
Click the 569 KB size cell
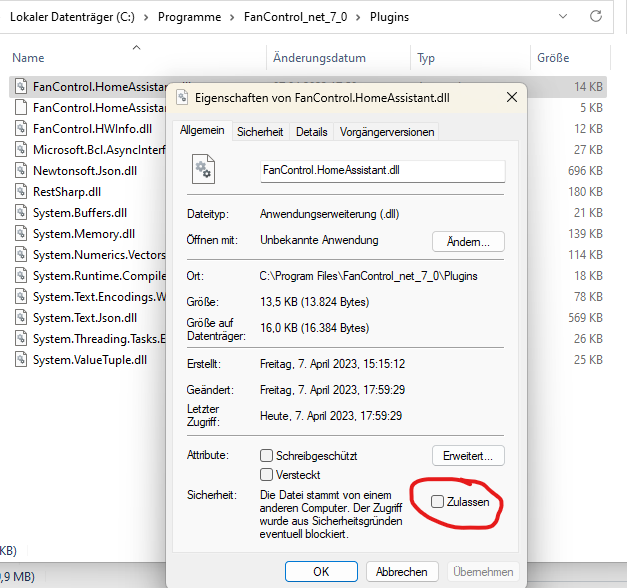[585, 318]
